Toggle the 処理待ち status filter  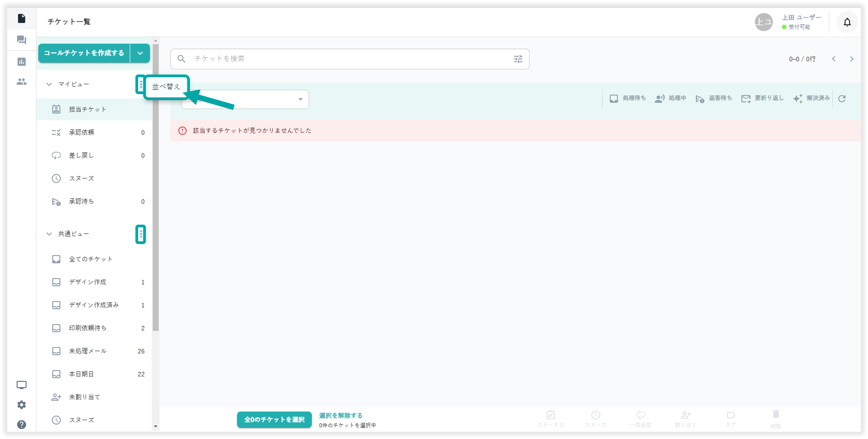[x=627, y=98]
